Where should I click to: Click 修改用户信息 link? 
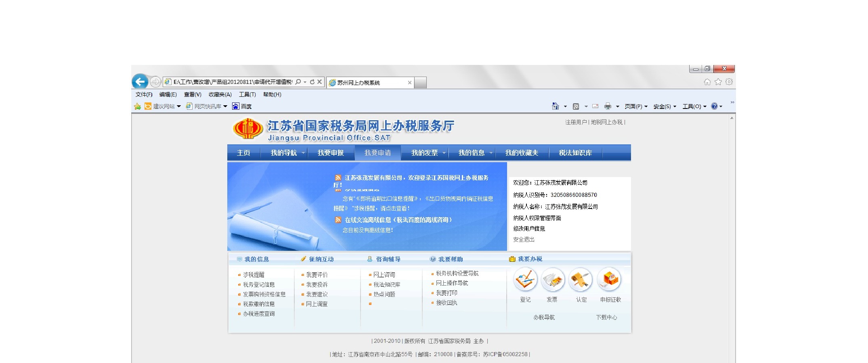pyautogui.click(x=529, y=229)
